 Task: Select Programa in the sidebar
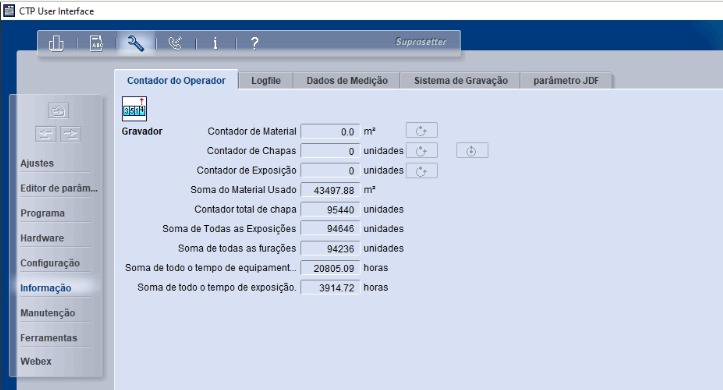(42, 213)
